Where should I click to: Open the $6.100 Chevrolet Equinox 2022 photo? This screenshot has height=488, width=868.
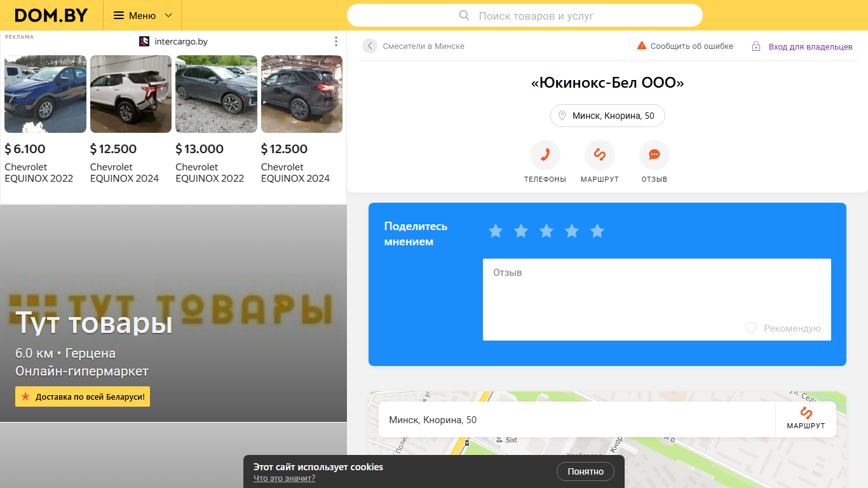45,94
